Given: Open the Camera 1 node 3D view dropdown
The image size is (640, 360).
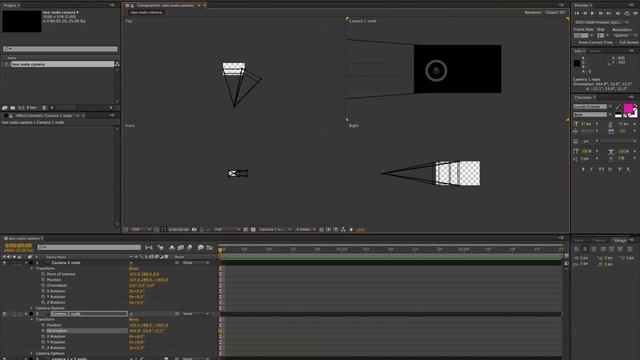Looking at the screenshot, I should (x=274, y=230).
